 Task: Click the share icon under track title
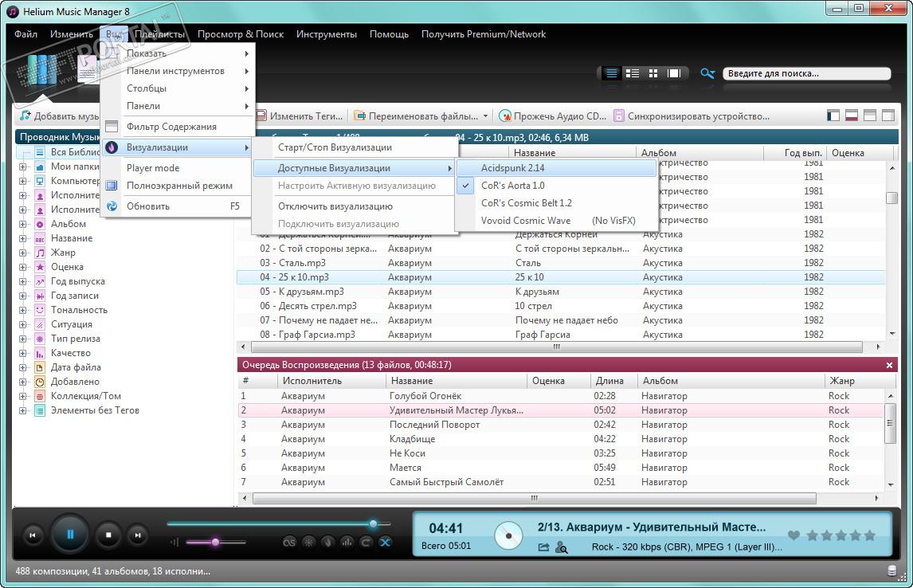pos(543,547)
